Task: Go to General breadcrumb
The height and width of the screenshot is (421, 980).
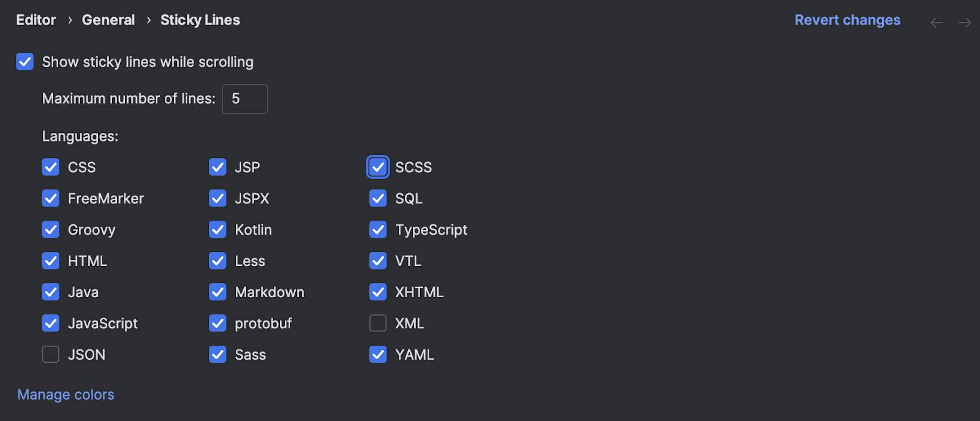Action: (108, 20)
